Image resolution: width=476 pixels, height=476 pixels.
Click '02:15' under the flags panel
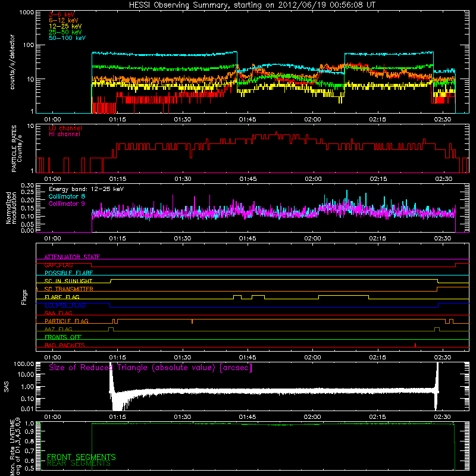pos(378,358)
